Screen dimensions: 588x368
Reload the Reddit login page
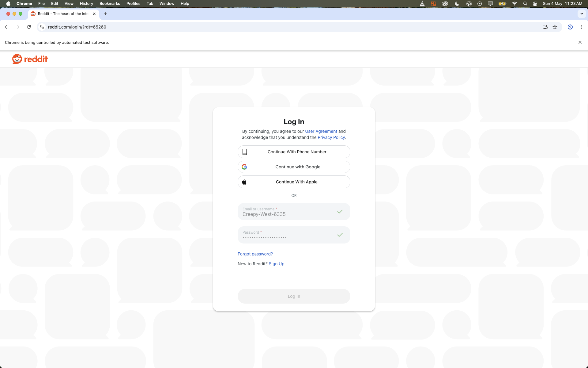coord(29,27)
